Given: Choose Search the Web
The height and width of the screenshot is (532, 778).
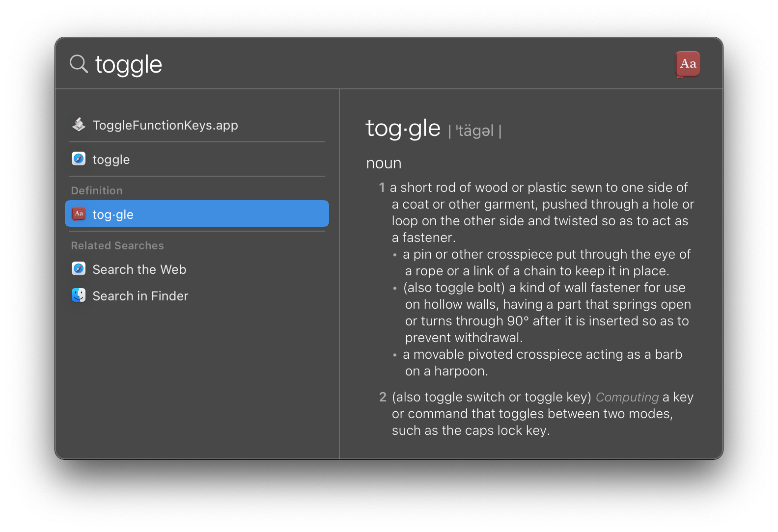Looking at the screenshot, I should (x=139, y=269).
